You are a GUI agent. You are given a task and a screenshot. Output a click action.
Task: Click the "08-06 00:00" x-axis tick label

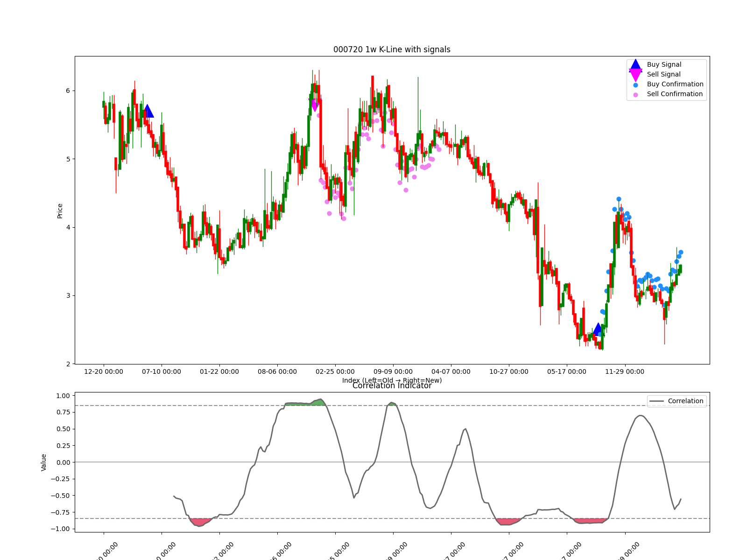coord(277,371)
